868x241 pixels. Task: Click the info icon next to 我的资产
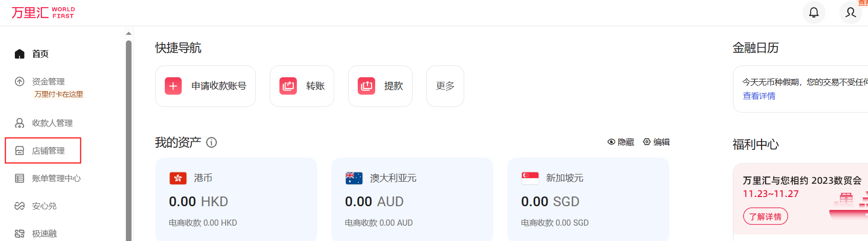(x=211, y=142)
